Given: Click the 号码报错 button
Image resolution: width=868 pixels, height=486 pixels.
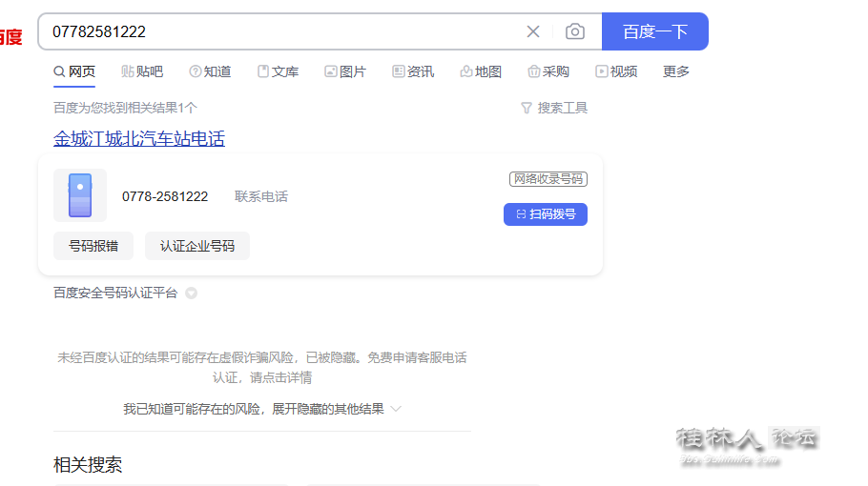Looking at the screenshot, I should click(x=93, y=246).
